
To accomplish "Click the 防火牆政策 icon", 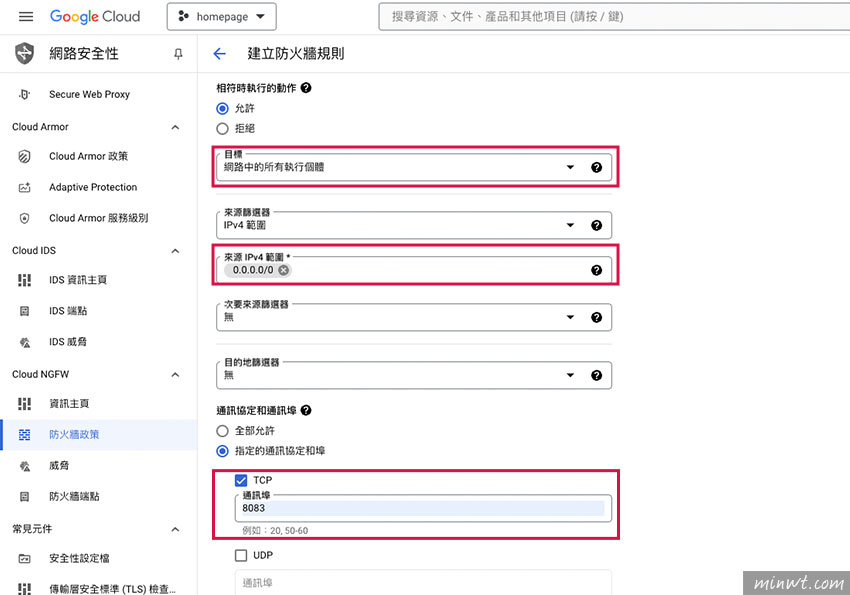I will pos(24,435).
